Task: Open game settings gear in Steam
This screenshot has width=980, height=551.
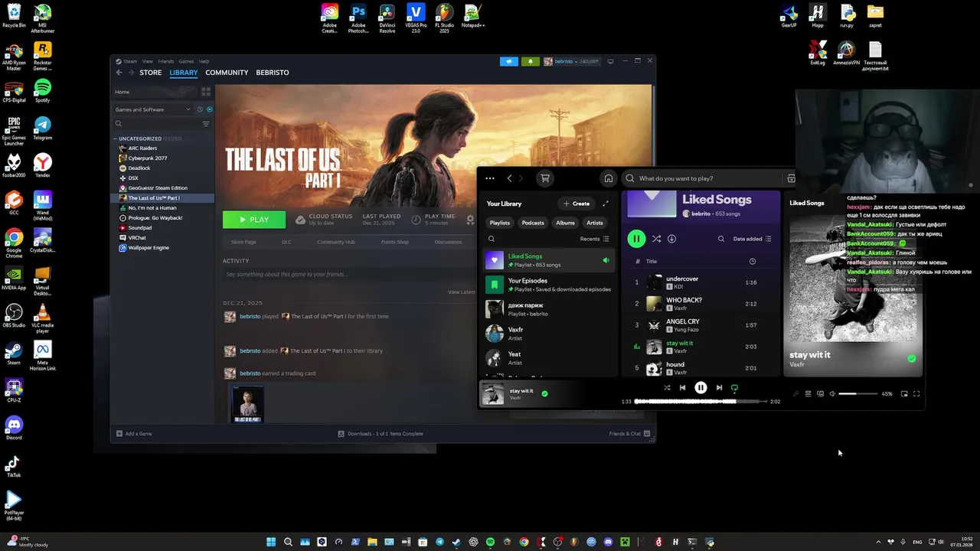Action: [x=470, y=220]
